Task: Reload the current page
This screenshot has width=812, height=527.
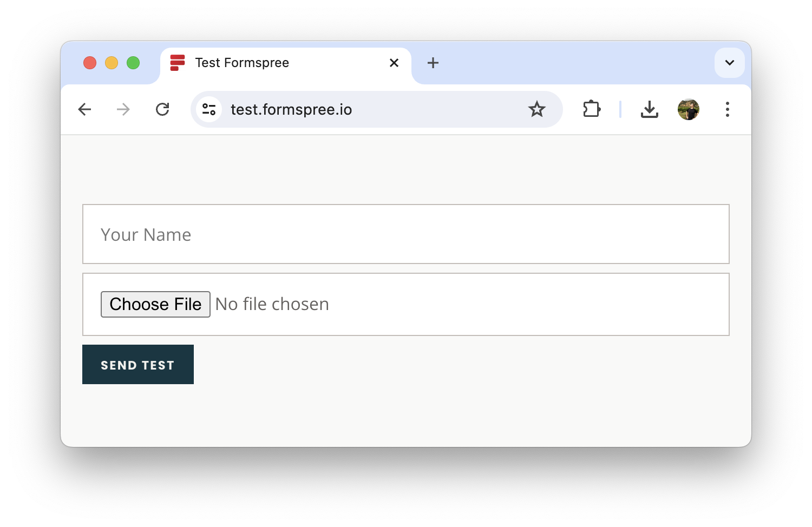Action: tap(162, 109)
